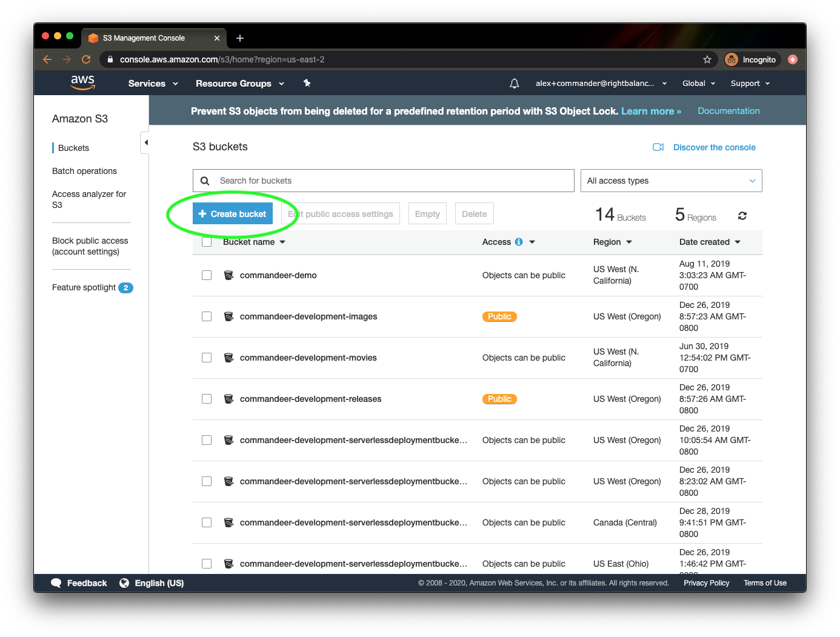Viewport: 840px width, 637px height.
Task: Open the Access column sort arrow
Action: [532, 242]
